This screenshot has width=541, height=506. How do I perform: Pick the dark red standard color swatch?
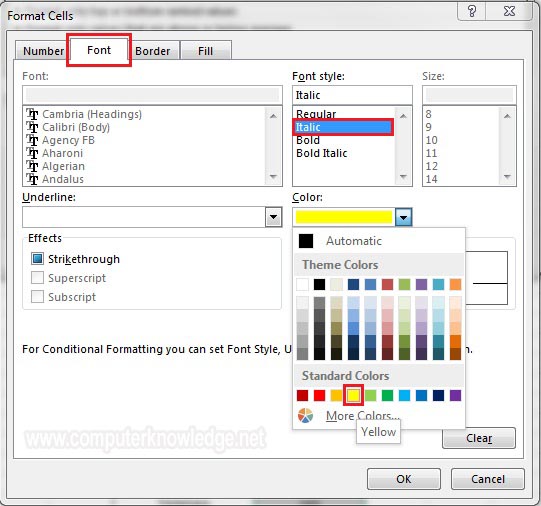302,395
